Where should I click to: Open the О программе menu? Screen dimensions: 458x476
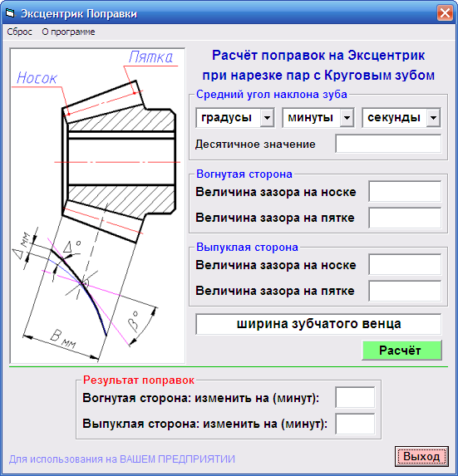point(68,32)
